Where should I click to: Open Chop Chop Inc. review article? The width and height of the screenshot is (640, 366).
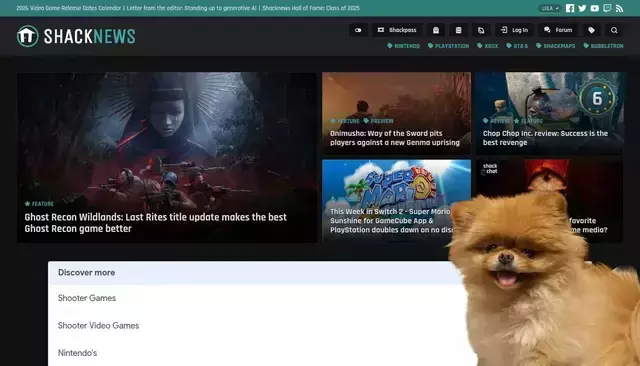click(x=545, y=138)
